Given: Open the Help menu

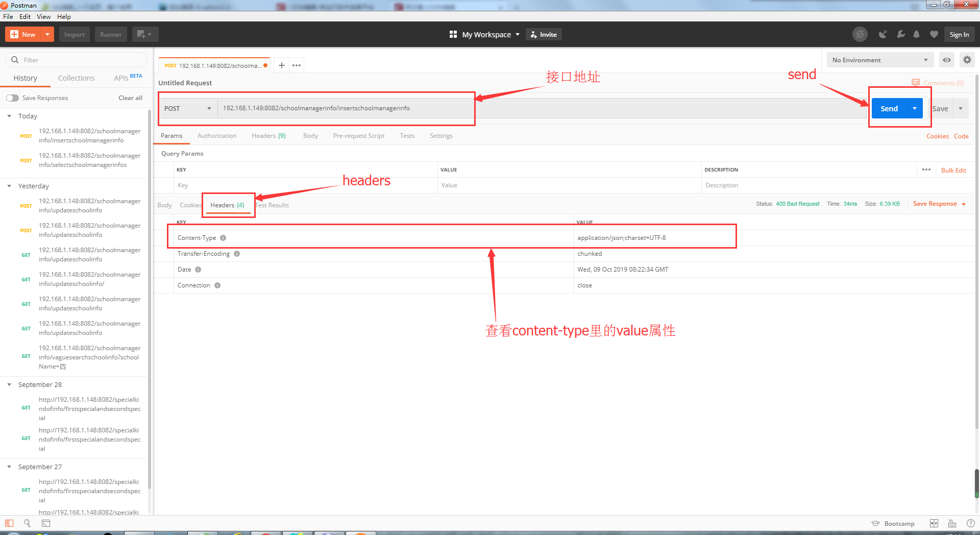Looking at the screenshot, I should pos(64,16).
